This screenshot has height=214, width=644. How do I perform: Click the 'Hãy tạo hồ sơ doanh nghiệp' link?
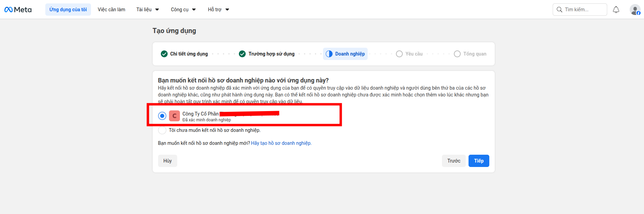click(281, 143)
